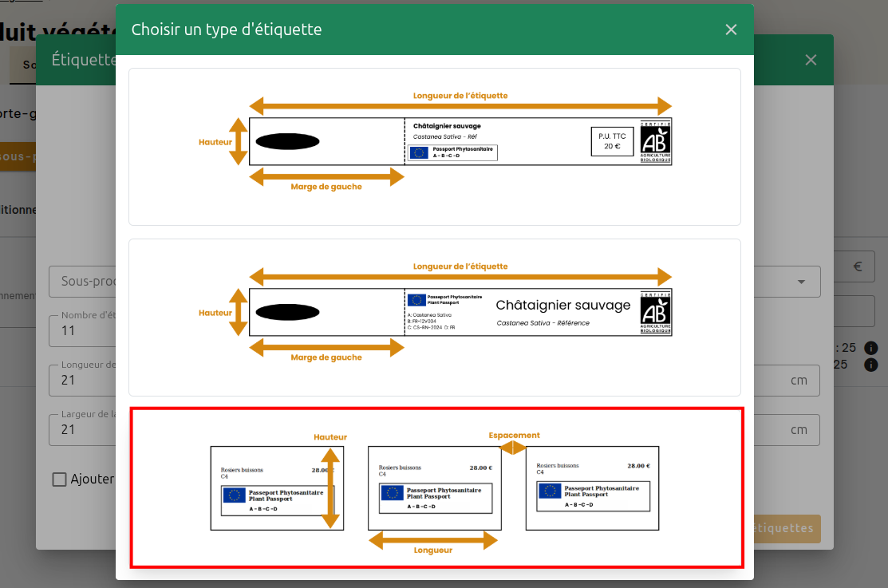
Task: Click the dropdown arrow at right of Étiquette dialog
Action: pyautogui.click(x=801, y=282)
